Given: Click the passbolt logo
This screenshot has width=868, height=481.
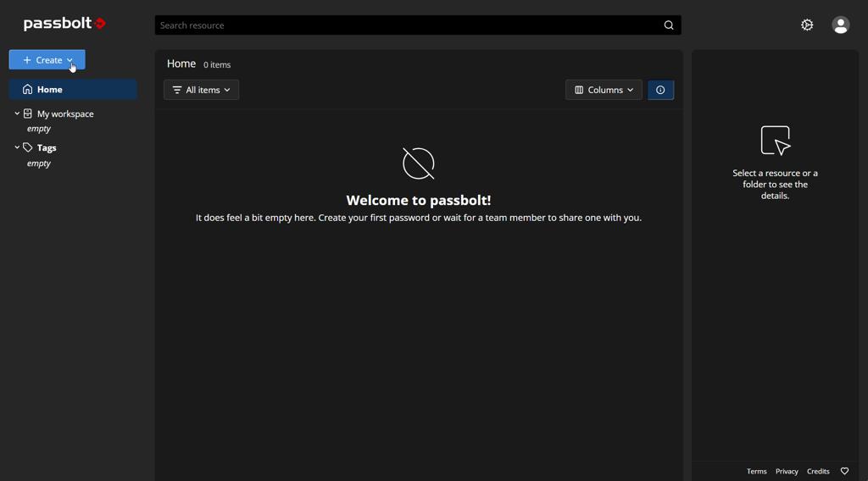Looking at the screenshot, I should [x=64, y=23].
